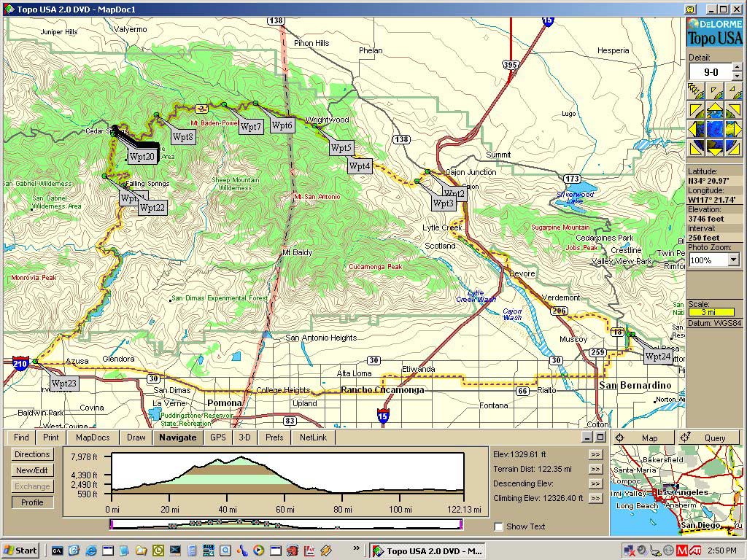This screenshot has width=747, height=560.
Task: Toggle the Profile button in Navigate panel
Action: point(32,502)
